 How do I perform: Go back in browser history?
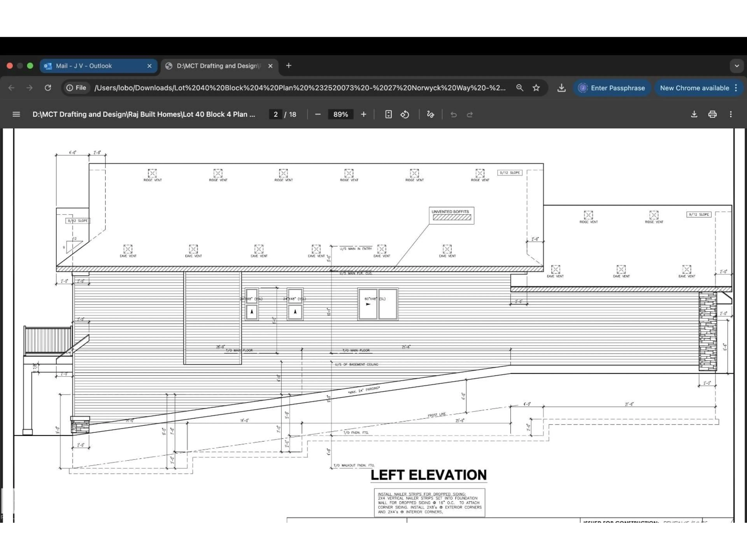pos(11,88)
